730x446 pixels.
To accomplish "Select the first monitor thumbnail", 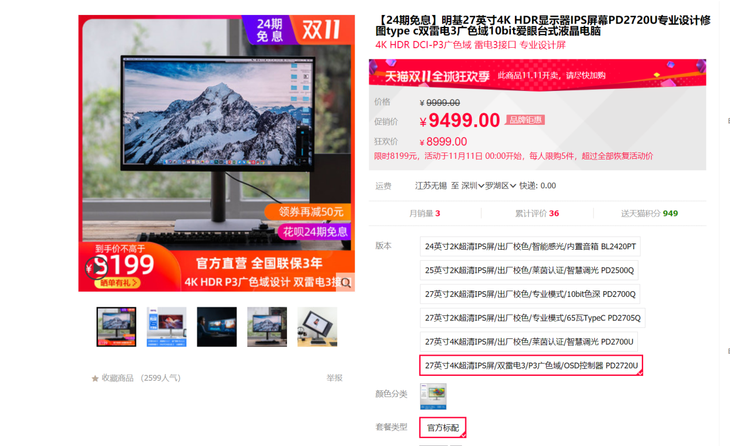I will tap(116, 327).
